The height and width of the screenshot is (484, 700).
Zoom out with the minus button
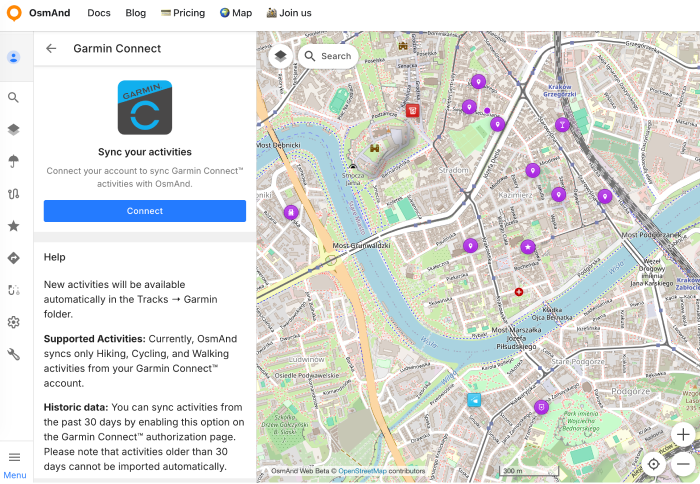[x=683, y=464]
